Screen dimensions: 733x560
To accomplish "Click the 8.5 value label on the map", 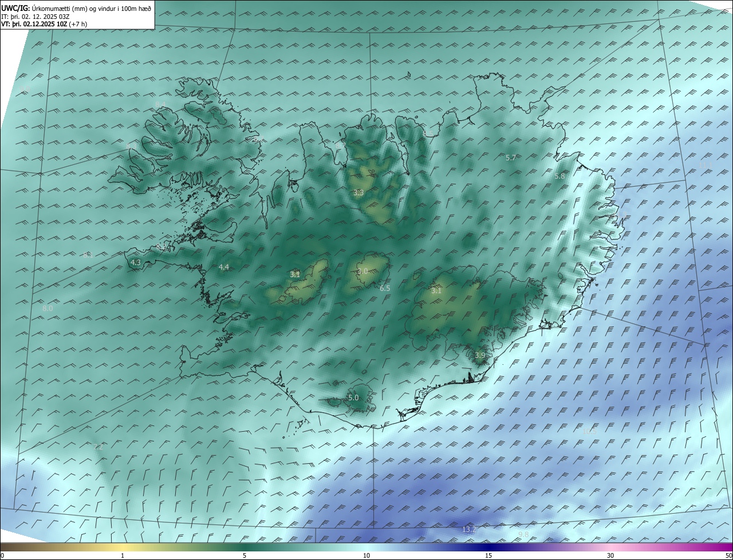I will (x=428, y=133).
